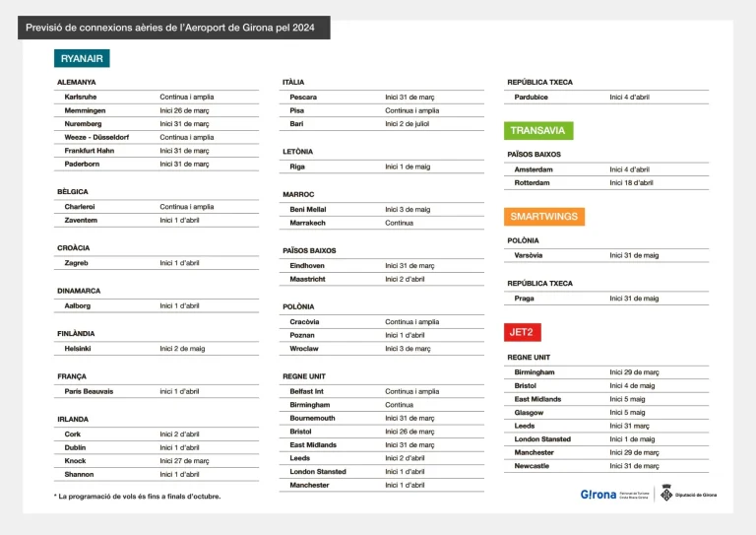Screen dimensions: 756x535
Task: Select the Beni Mellal destination
Action: 307,209
